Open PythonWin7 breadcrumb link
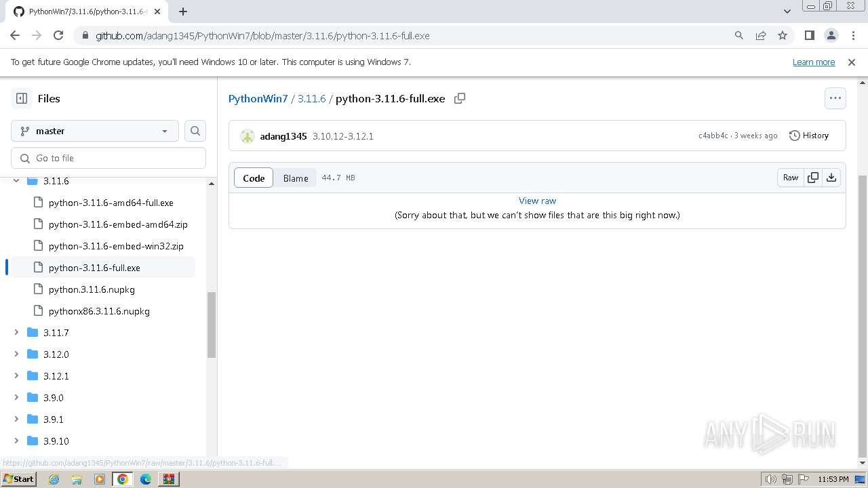The image size is (868, 488). pyautogui.click(x=258, y=98)
